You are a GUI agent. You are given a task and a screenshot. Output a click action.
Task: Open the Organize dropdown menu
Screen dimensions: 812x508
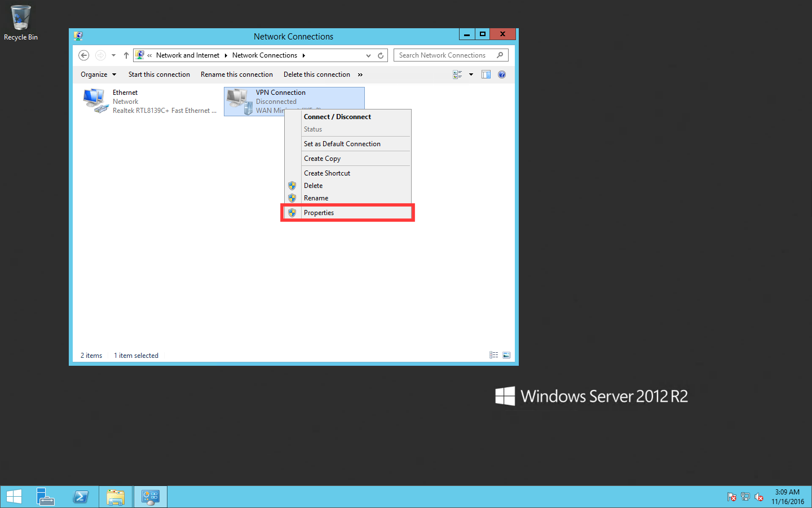[x=98, y=75]
